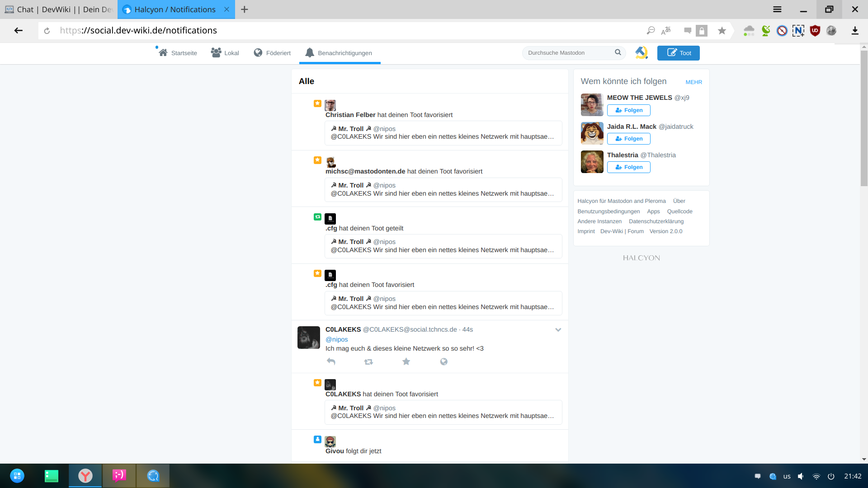868x488 pixels.
Task: Open the Föderiert timeline
Action: pyautogui.click(x=272, y=53)
